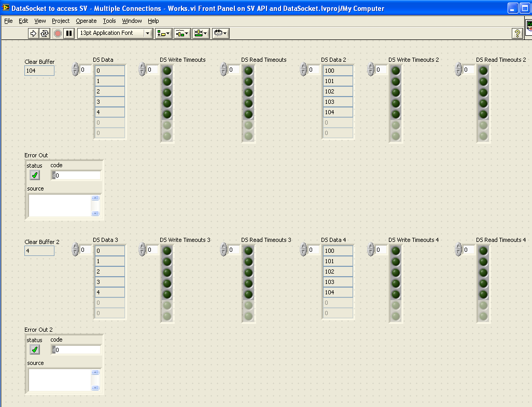532x407 pixels.
Task: Click the DS Read Timeouts index stepper
Action: [223, 70]
